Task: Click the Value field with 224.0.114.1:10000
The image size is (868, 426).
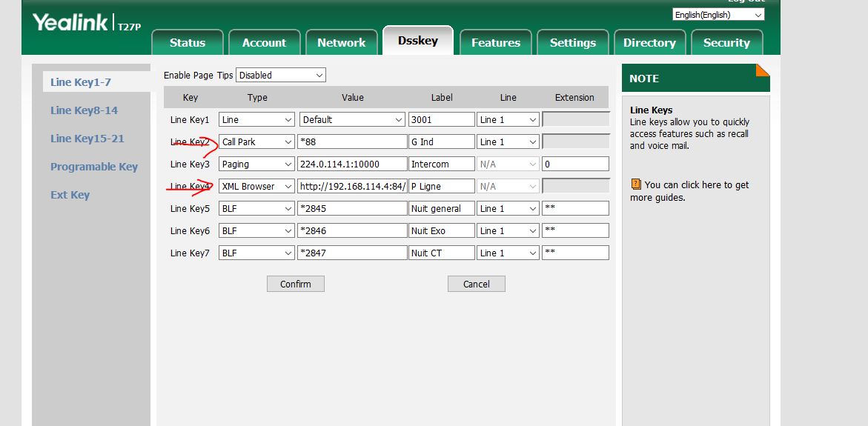Action: (x=352, y=164)
